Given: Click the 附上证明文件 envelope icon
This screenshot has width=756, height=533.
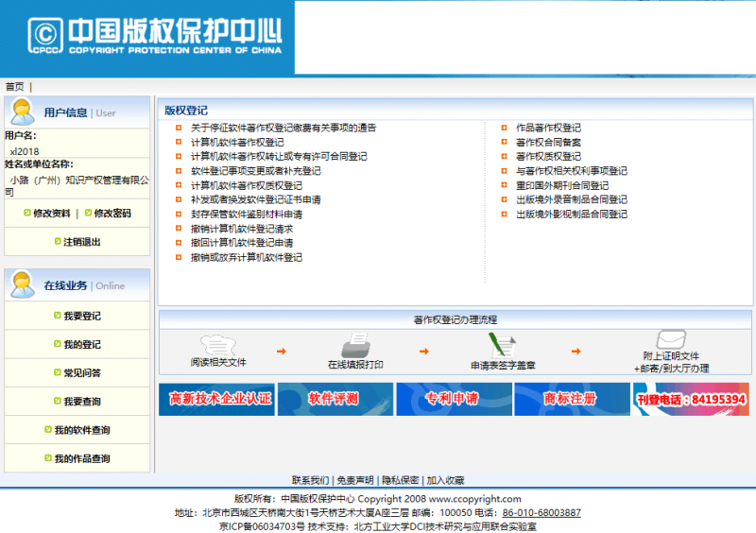Looking at the screenshot, I should click(x=671, y=339).
